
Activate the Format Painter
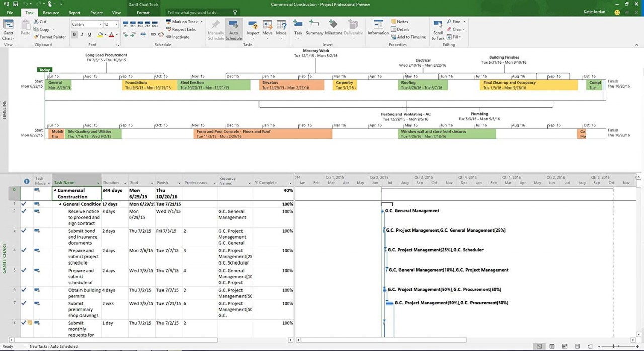click(50, 37)
